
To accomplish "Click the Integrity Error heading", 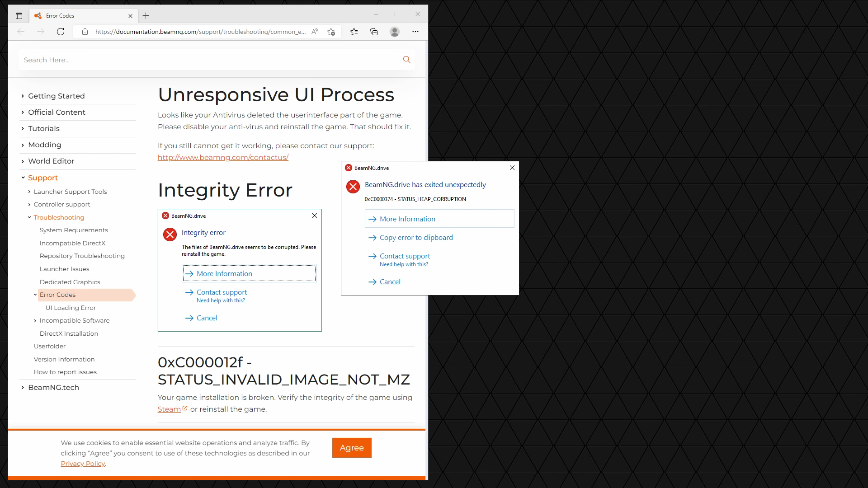I will point(225,190).
